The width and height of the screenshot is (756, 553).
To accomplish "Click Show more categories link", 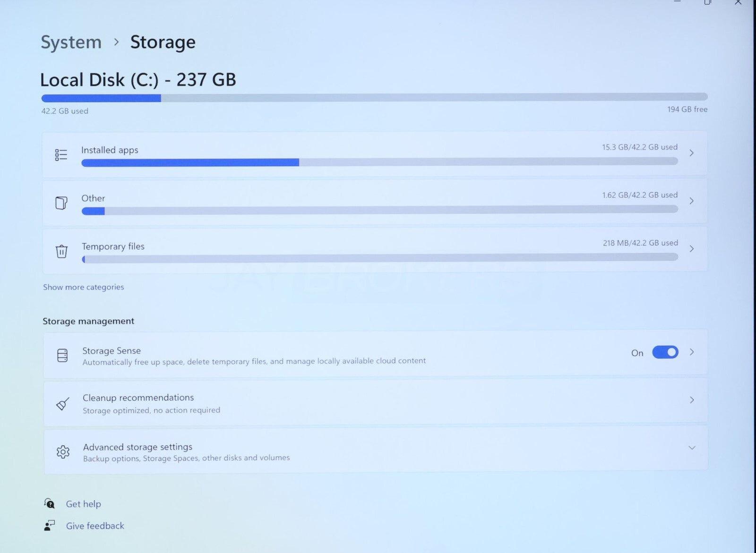I will (84, 287).
